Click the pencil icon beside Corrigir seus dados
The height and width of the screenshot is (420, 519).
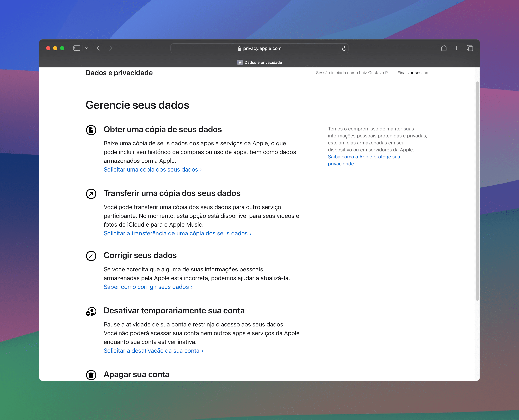point(91,256)
